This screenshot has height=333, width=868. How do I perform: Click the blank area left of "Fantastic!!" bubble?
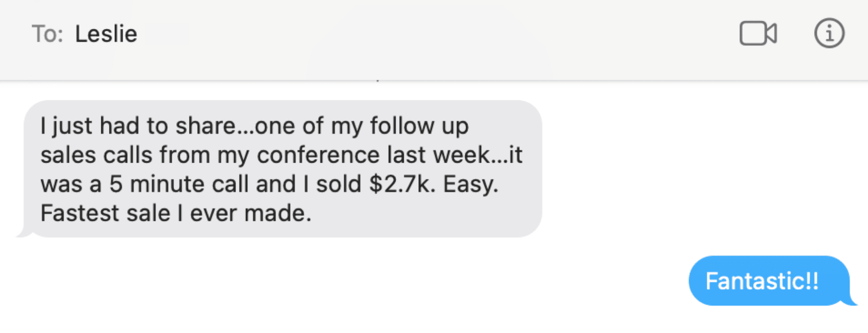click(x=344, y=281)
